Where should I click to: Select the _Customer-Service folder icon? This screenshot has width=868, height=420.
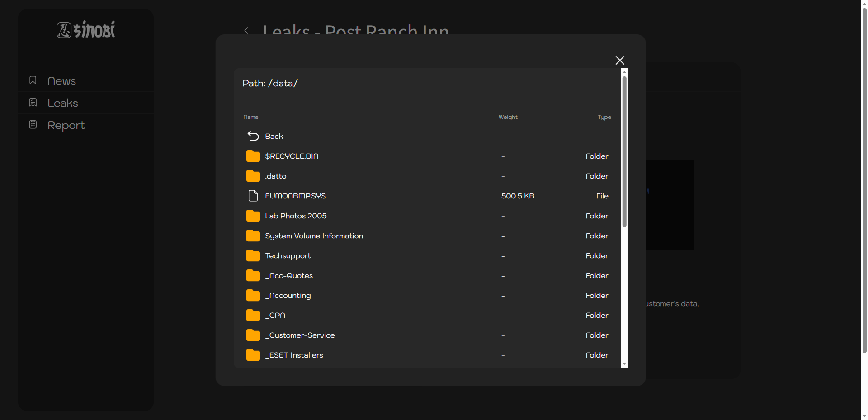click(253, 335)
